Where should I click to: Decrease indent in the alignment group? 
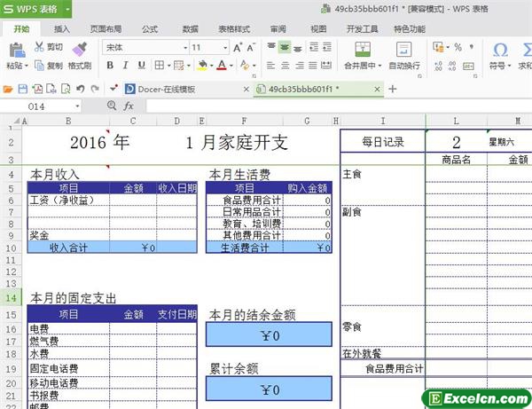click(314, 47)
